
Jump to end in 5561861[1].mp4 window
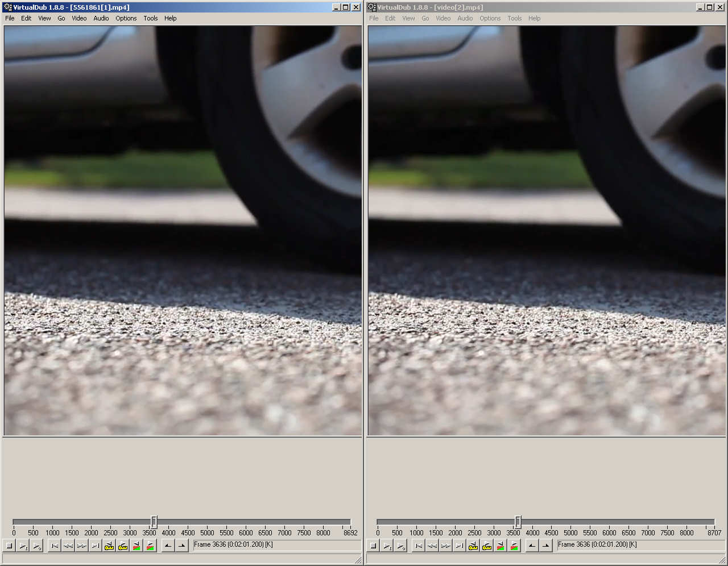click(x=96, y=546)
